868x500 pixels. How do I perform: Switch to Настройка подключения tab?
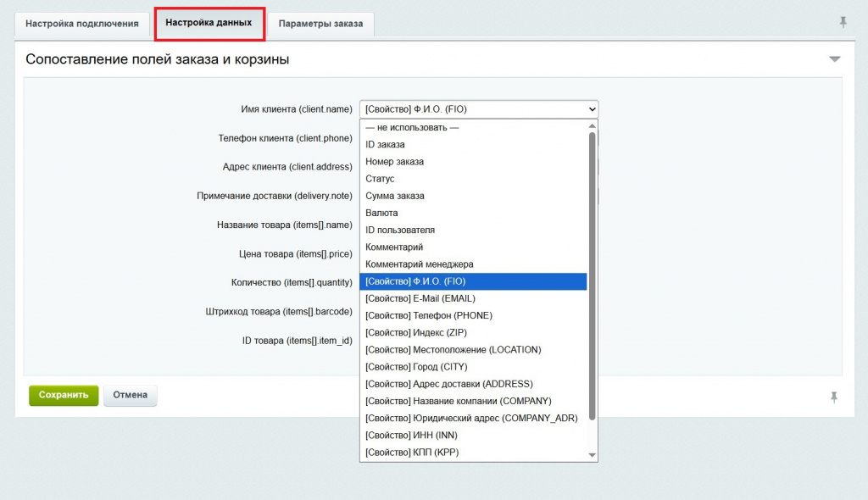click(82, 24)
